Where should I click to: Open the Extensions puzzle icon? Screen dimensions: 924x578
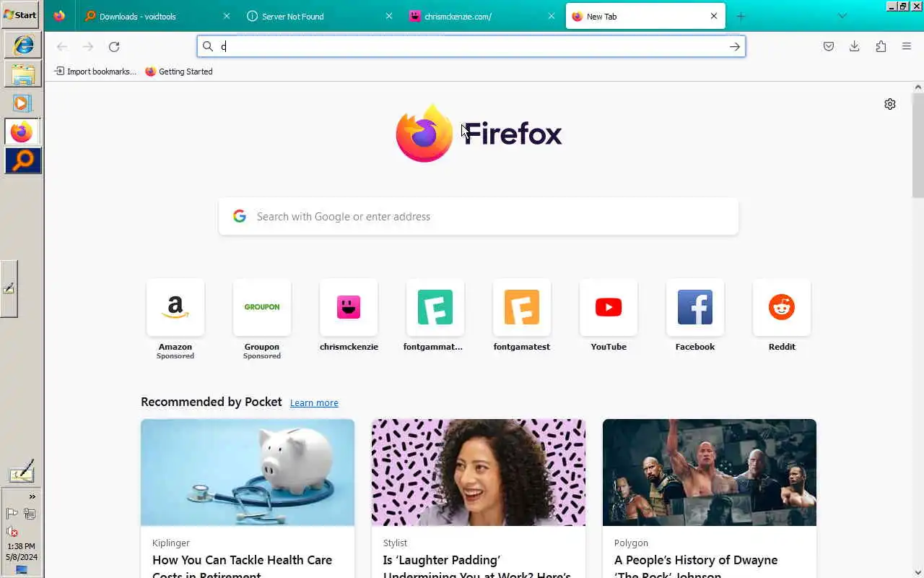point(881,46)
